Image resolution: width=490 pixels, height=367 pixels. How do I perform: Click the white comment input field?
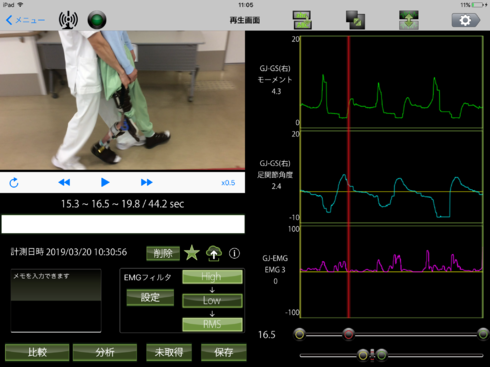click(x=123, y=224)
